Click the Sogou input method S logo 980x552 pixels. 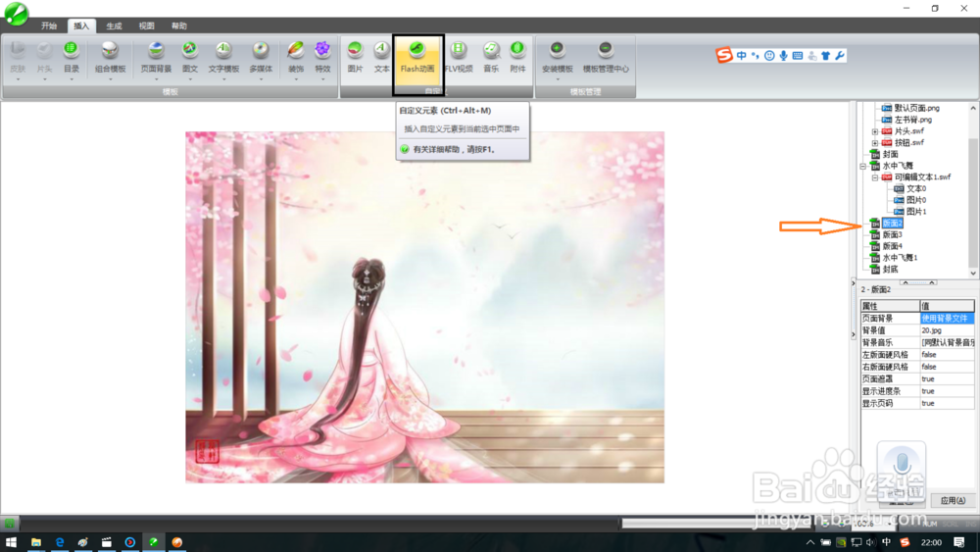tap(724, 56)
